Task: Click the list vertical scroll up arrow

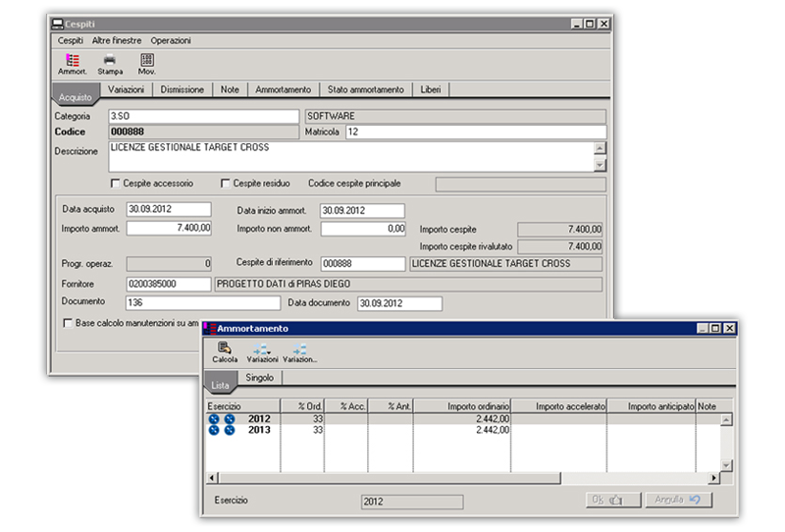Action: (726, 420)
